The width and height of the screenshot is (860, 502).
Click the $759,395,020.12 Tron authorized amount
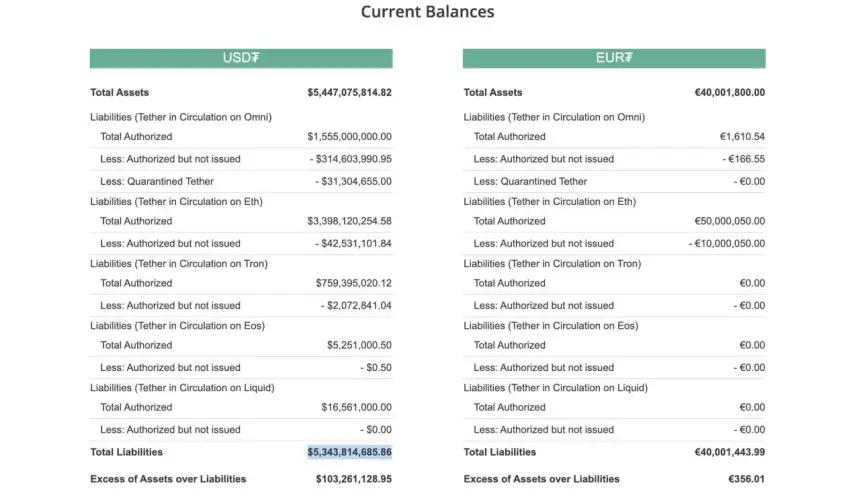[353, 283]
